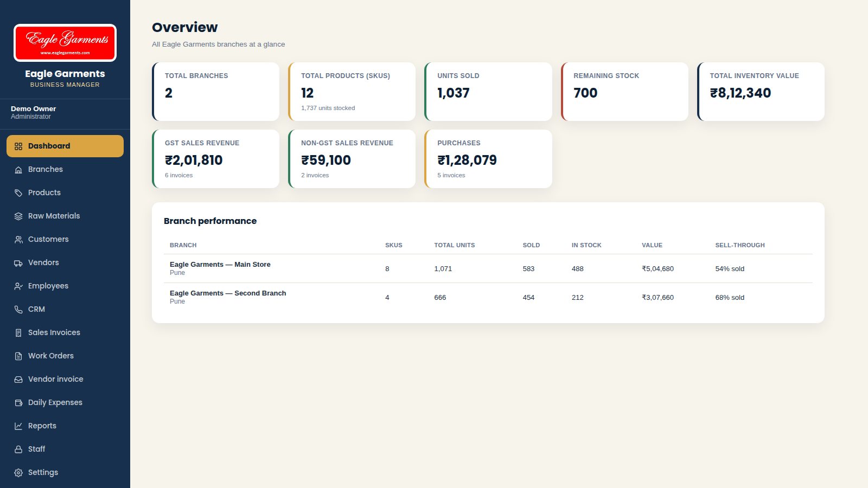Select Daily Expenses in the sidebar

pos(65,403)
